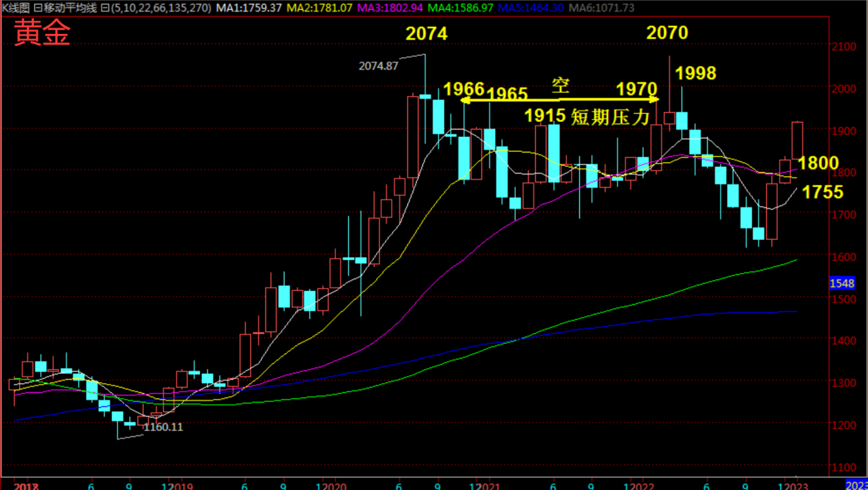Click the blue highlighted date box
Image resolution: width=868 pixels, height=490 pixels.
[856, 486]
